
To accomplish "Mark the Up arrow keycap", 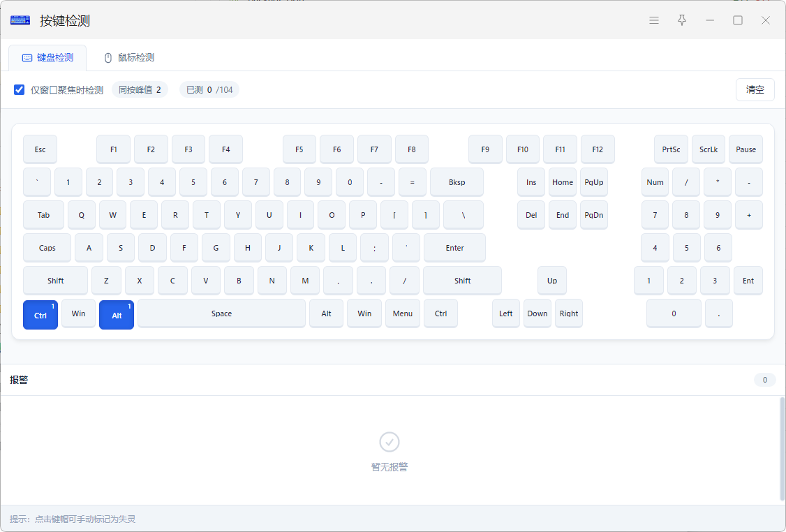I will point(552,281).
